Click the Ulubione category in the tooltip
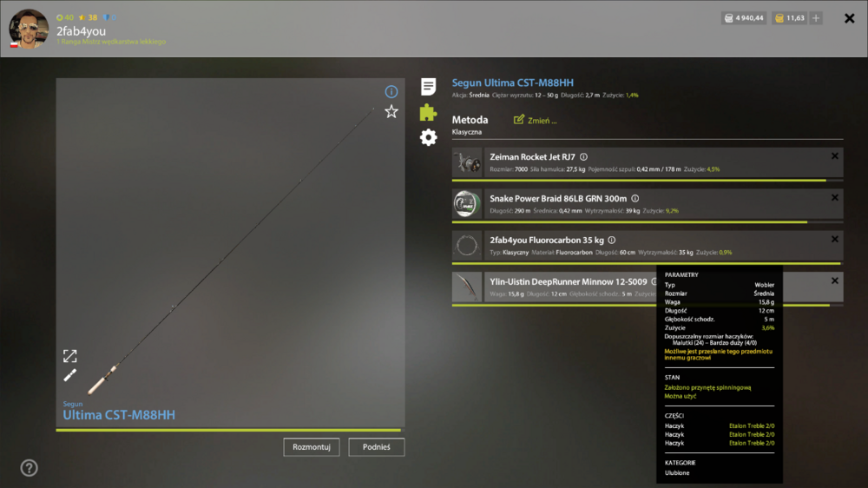Image resolution: width=868 pixels, height=488 pixels. pos(677,473)
